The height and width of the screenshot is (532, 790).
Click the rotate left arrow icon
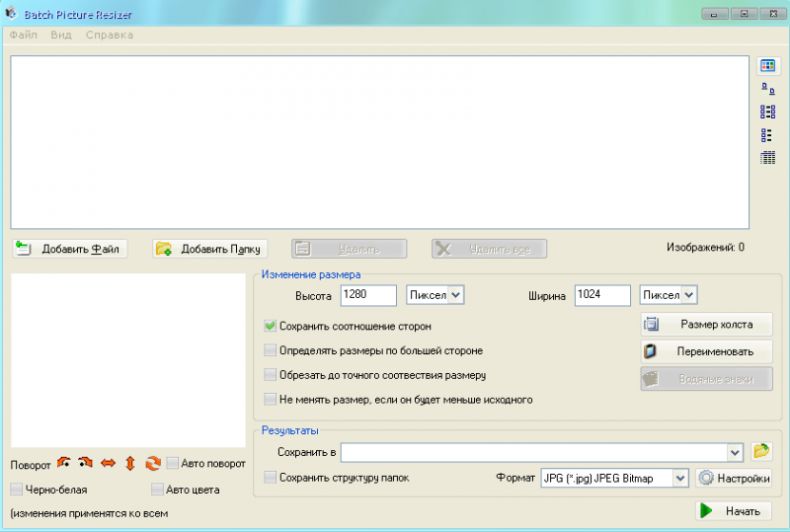64,463
